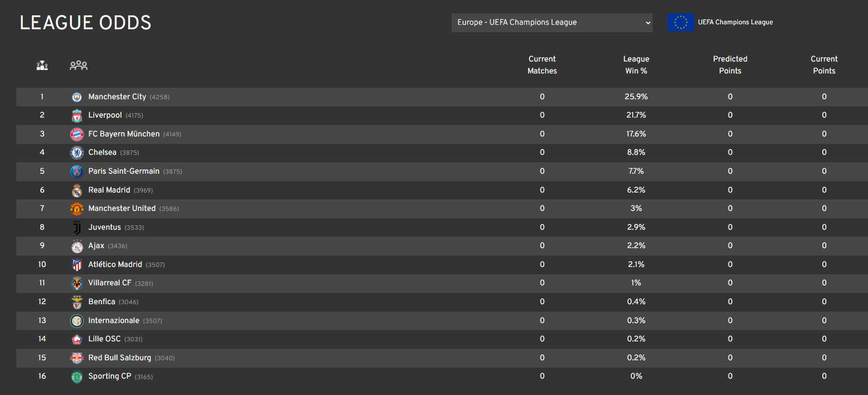
Task: Click the Current Matches column header
Action: coord(542,65)
